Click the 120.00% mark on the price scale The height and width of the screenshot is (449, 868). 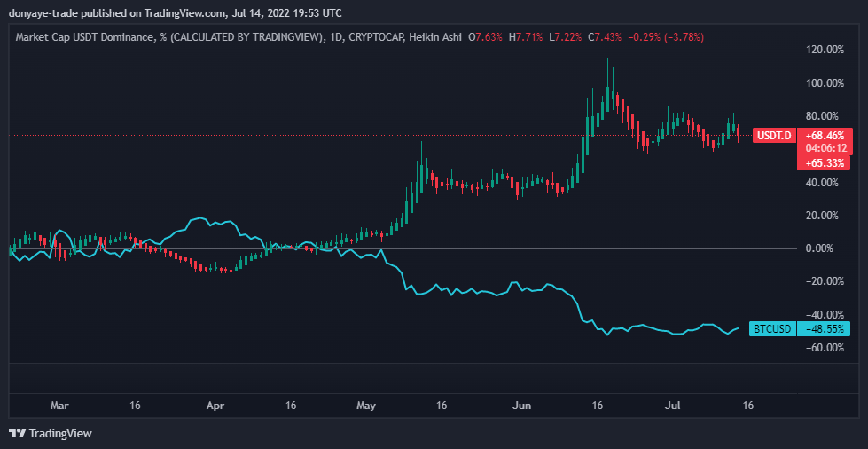[823, 50]
